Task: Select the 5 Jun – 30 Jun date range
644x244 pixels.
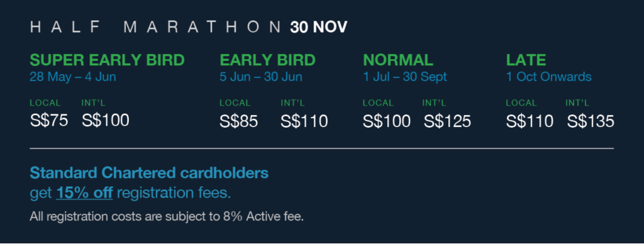Action: [261, 77]
